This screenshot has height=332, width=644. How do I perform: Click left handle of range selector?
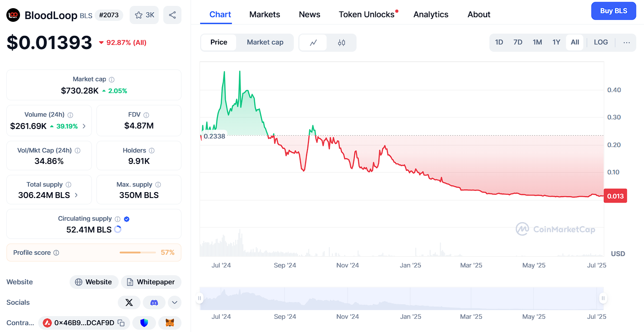tap(199, 298)
